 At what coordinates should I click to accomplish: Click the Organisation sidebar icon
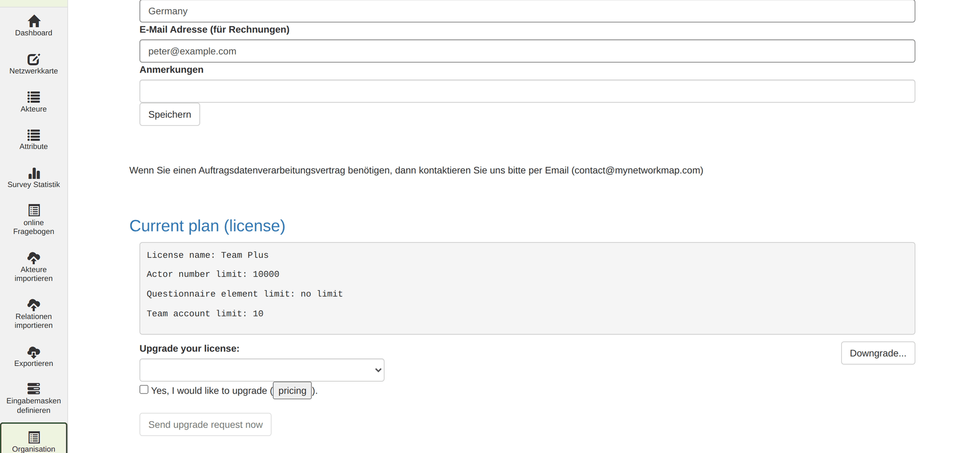coord(34,438)
